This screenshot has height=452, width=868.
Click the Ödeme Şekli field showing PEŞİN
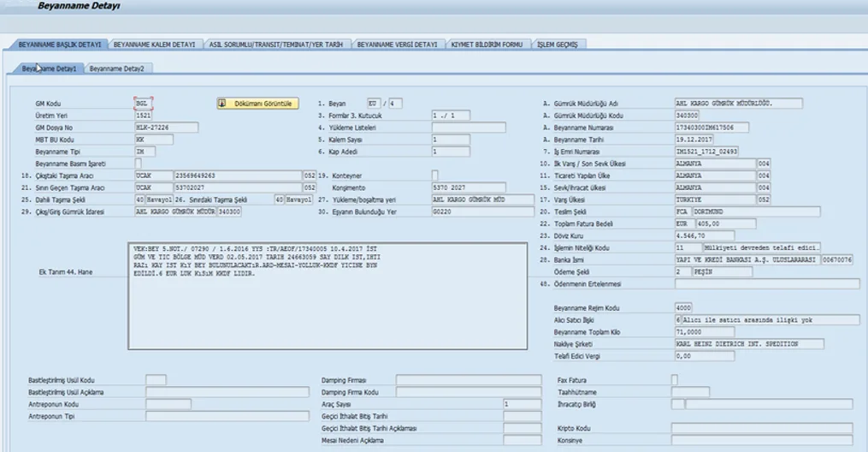722,272
